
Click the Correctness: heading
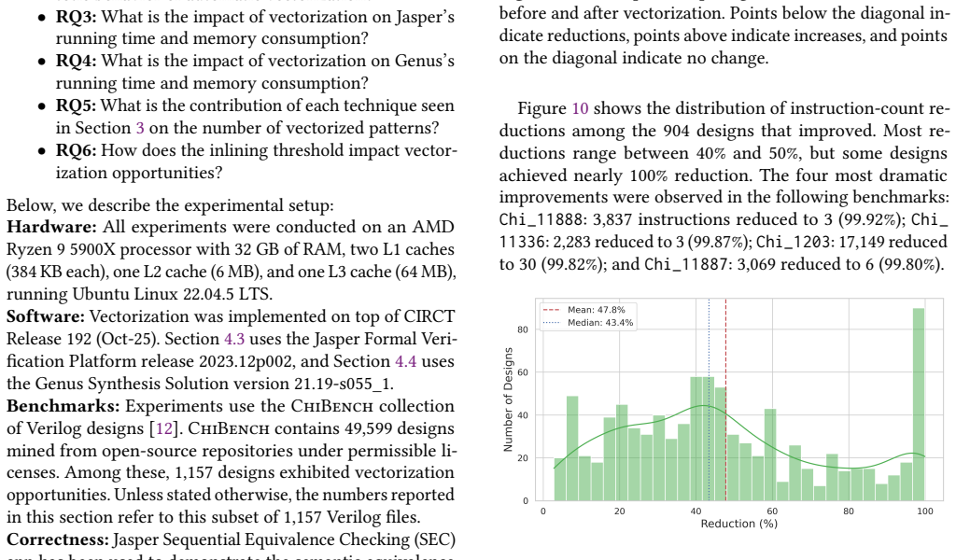pos(58,539)
